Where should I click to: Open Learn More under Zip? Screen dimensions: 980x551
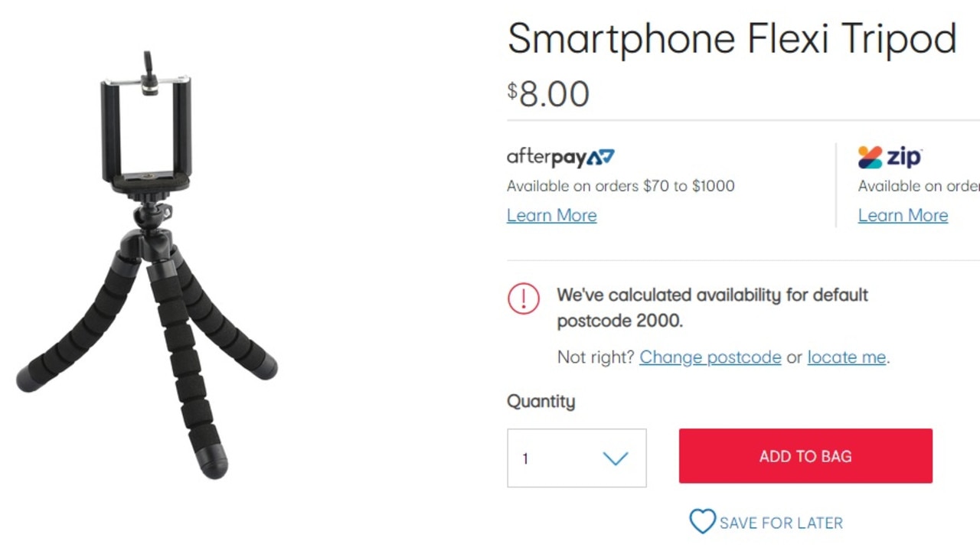(x=903, y=215)
